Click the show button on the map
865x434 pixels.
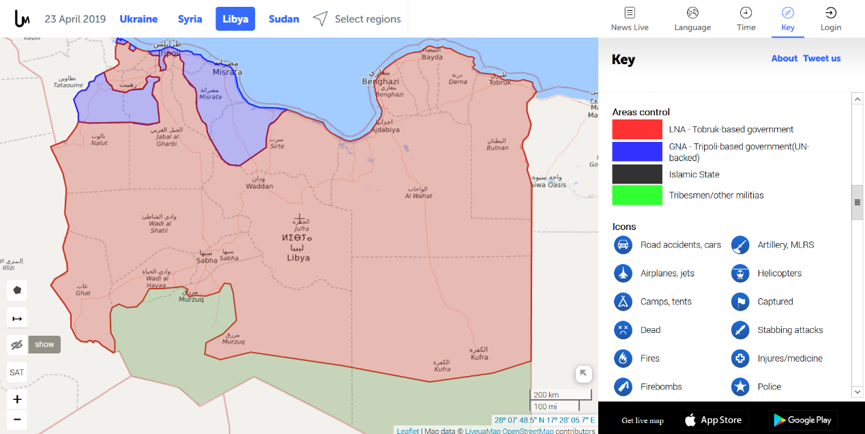(45, 345)
